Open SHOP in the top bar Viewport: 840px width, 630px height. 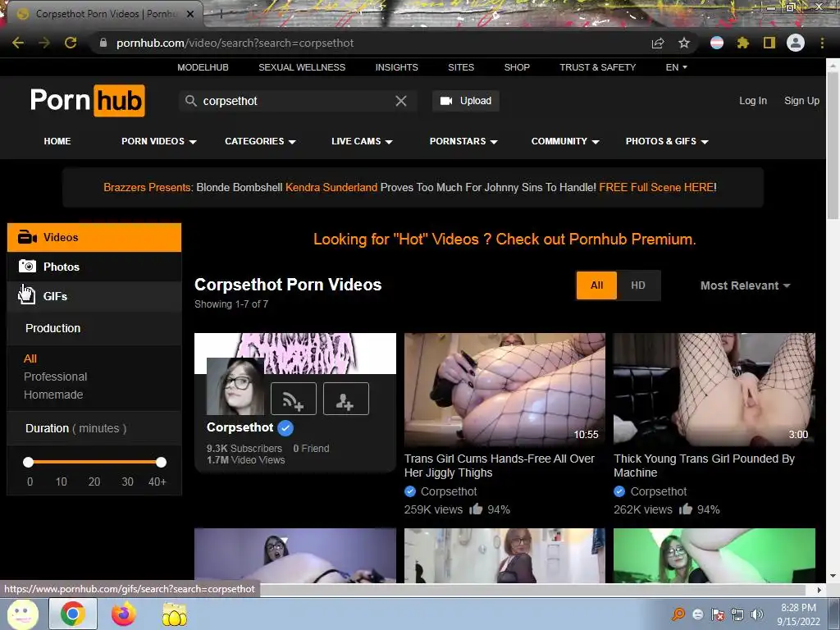[x=517, y=67]
